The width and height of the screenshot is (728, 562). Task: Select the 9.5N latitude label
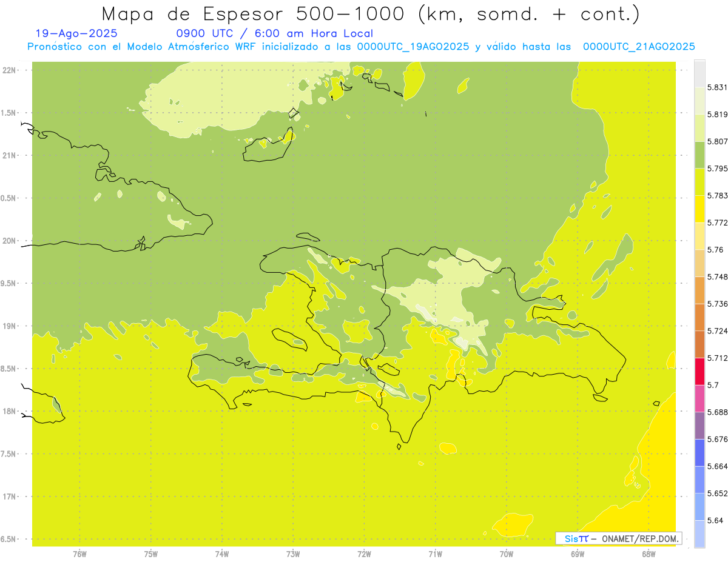10,284
